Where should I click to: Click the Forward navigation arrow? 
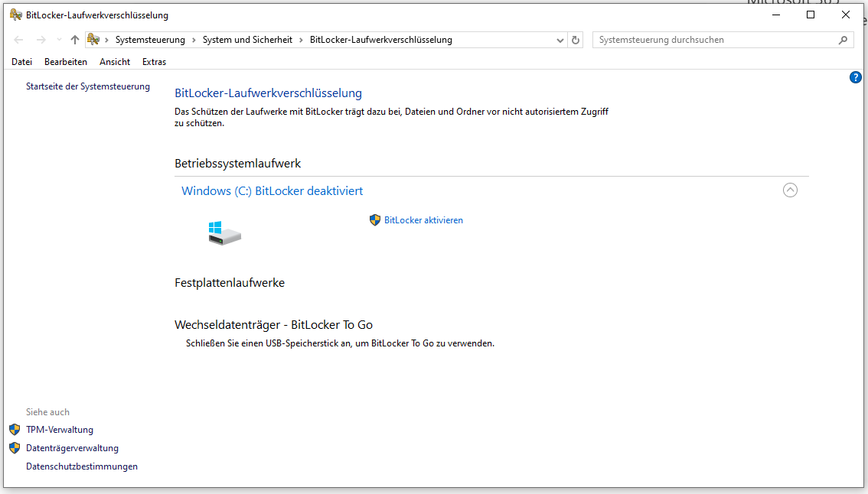[x=41, y=40]
